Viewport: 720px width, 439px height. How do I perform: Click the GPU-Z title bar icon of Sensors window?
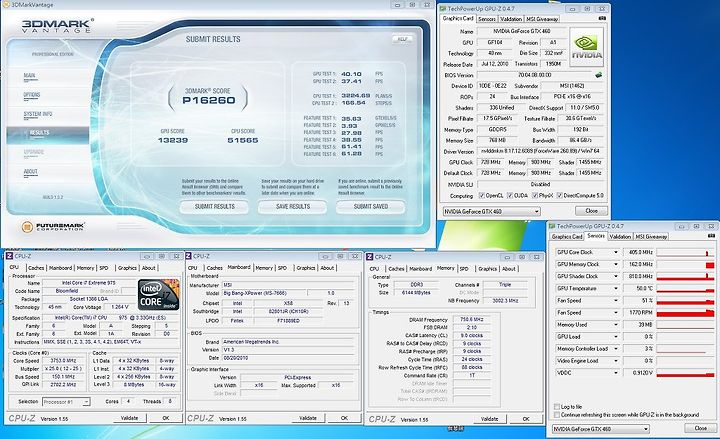pos(552,226)
